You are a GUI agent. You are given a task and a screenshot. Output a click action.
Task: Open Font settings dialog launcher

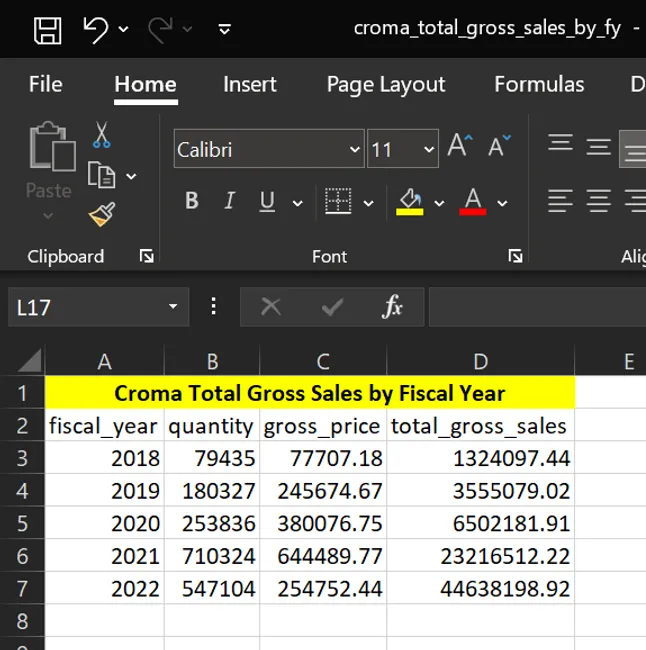(515, 256)
